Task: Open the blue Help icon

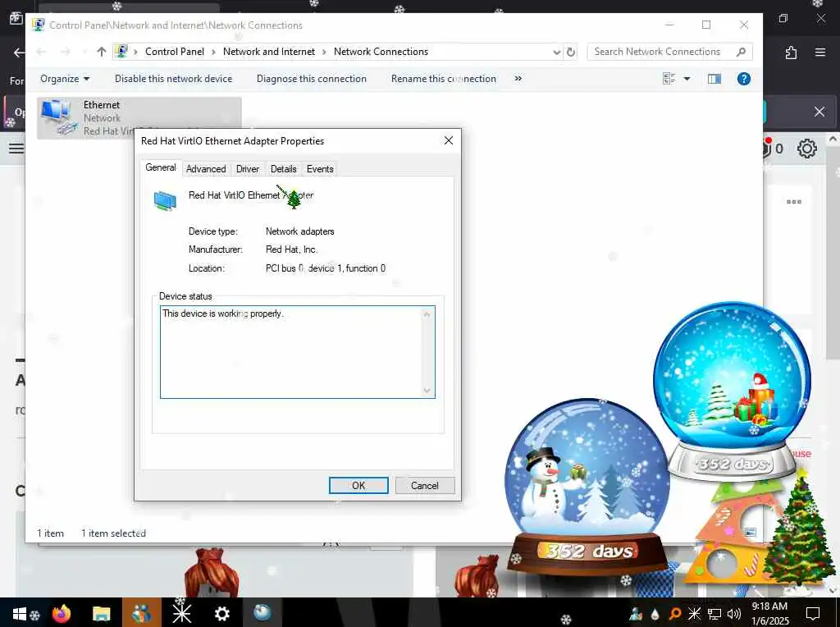Action: [x=743, y=79]
